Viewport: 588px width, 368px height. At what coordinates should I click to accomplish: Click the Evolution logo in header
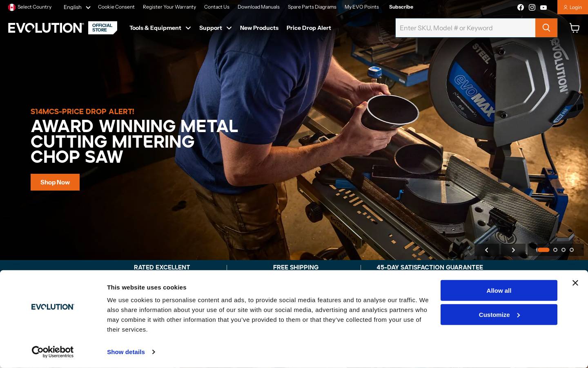[x=46, y=28]
